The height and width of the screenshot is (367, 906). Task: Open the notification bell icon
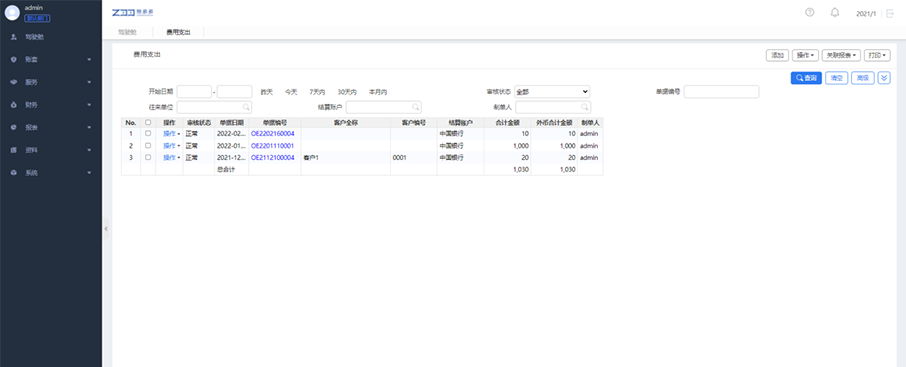pyautogui.click(x=835, y=12)
